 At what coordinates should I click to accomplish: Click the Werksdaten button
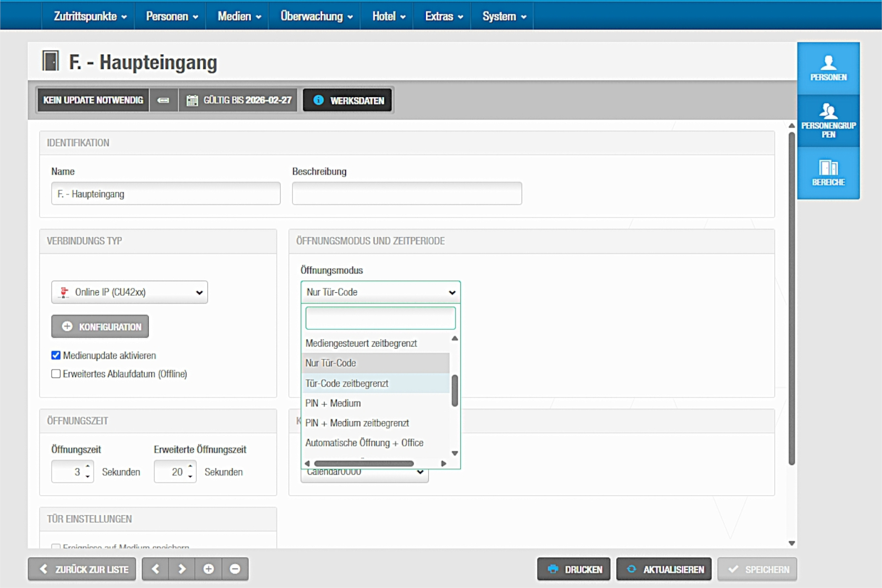coord(348,100)
